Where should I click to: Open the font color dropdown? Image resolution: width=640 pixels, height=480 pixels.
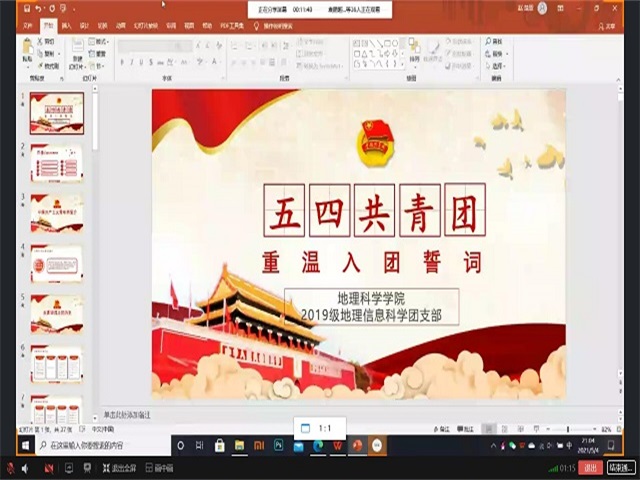[220, 62]
